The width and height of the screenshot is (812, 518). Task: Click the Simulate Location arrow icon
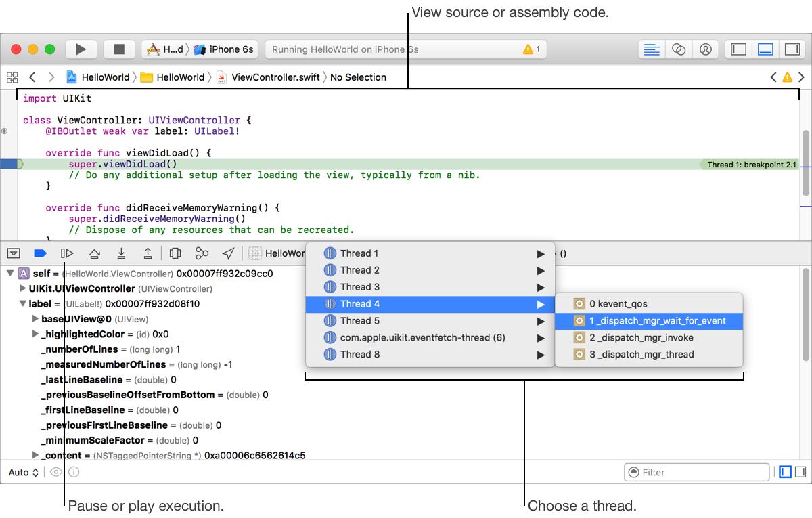(x=229, y=253)
